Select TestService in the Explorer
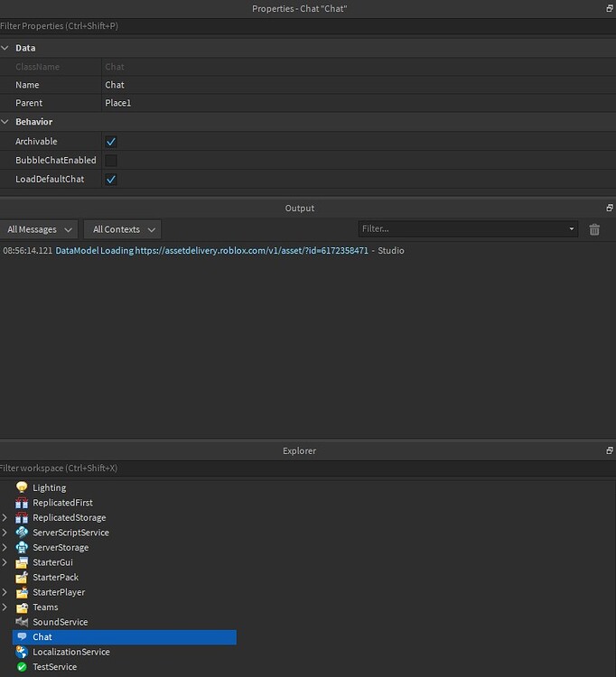This screenshot has height=677, width=616. tap(54, 667)
